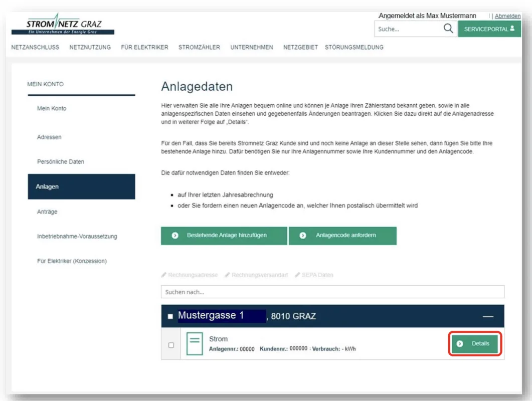Click the pencil icon beside SEPA Daten
The width and height of the screenshot is (532, 401).
tap(297, 275)
